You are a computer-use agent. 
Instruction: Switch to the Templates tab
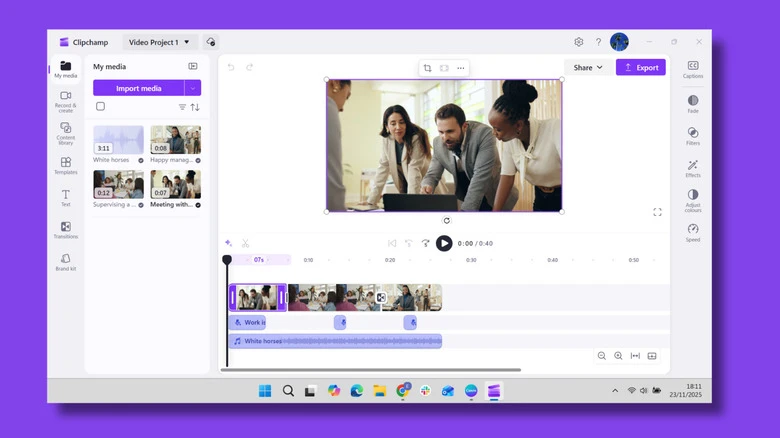(x=66, y=166)
